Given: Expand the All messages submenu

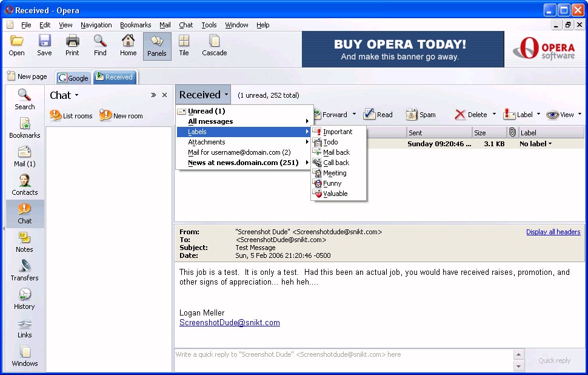Looking at the screenshot, I should [244, 121].
